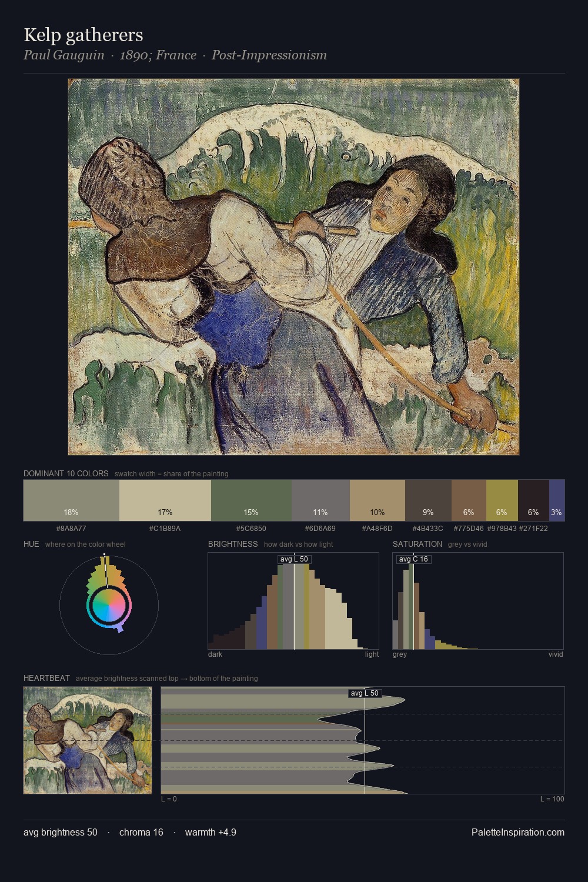The width and height of the screenshot is (588, 882).
Task: Click the #8A8A77 grey-green swatch
Action: click(x=71, y=500)
